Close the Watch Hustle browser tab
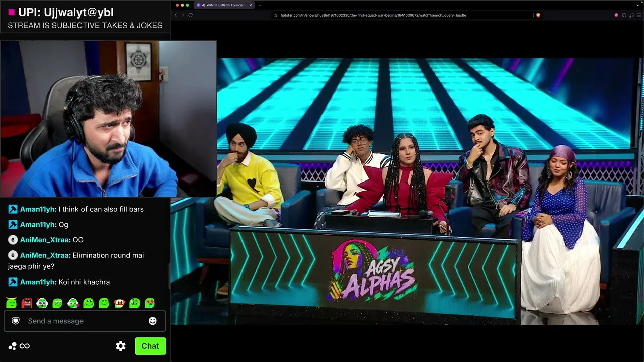The width and height of the screenshot is (644, 362). tap(251, 5)
